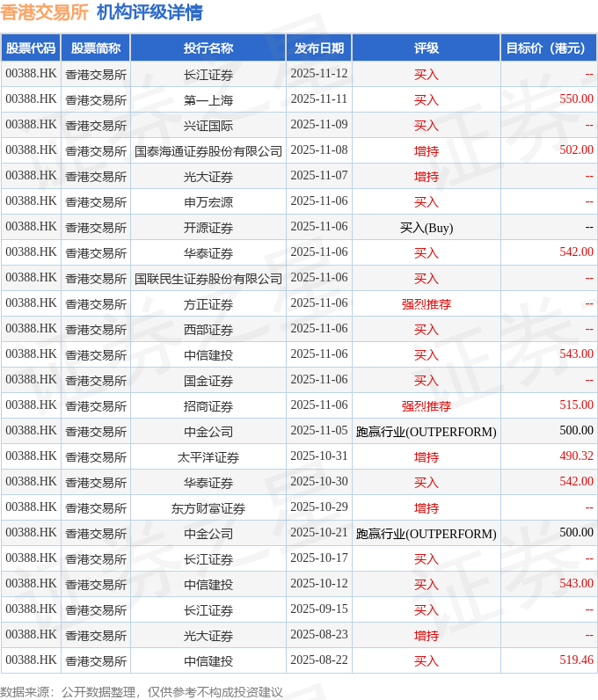Click the 股票简称 column header
Screen dimensions: 598x700
tap(96, 47)
